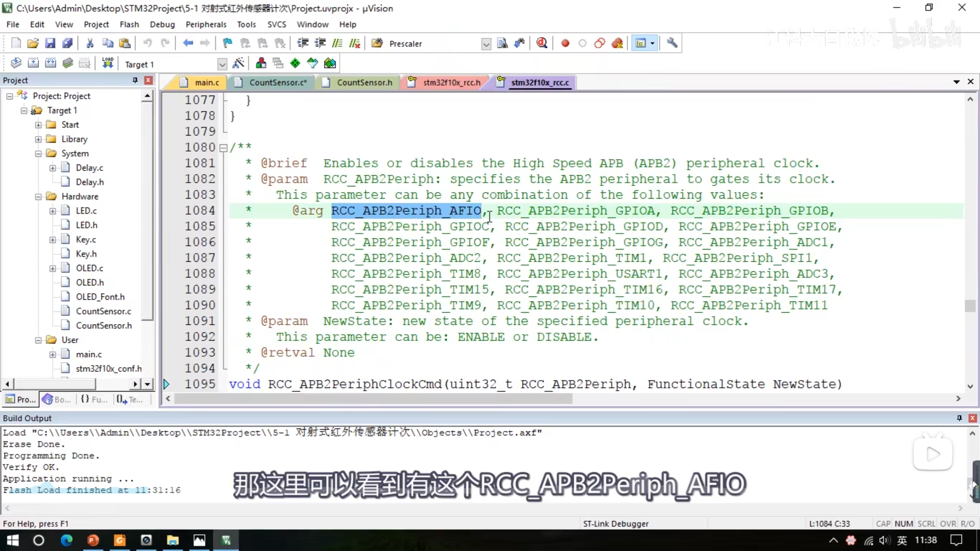Pin the Build Output panel
Screen dimensions: 980x551
(959, 418)
